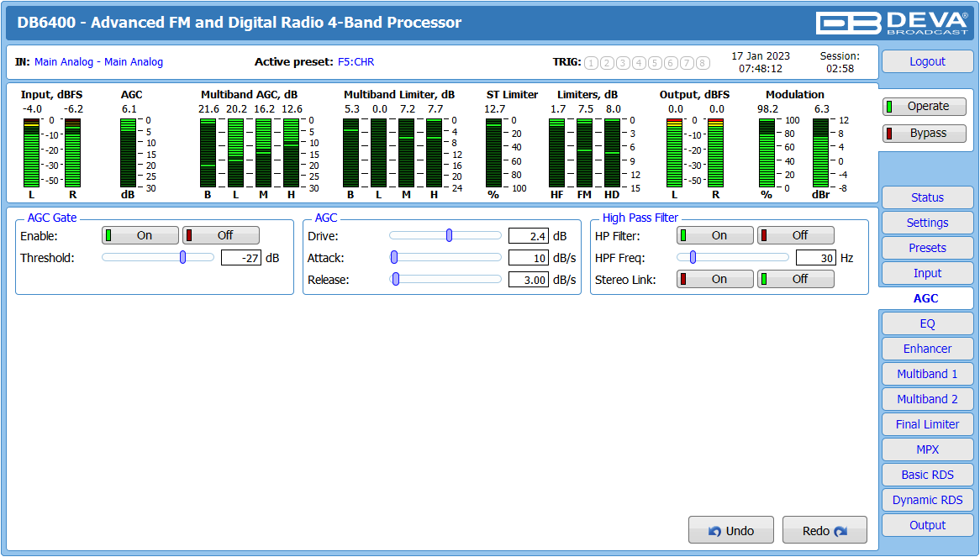Screen dimensions: 980x557
Task: Open the Enhancer page
Action: pyautogui.click(x=928, y=349)
